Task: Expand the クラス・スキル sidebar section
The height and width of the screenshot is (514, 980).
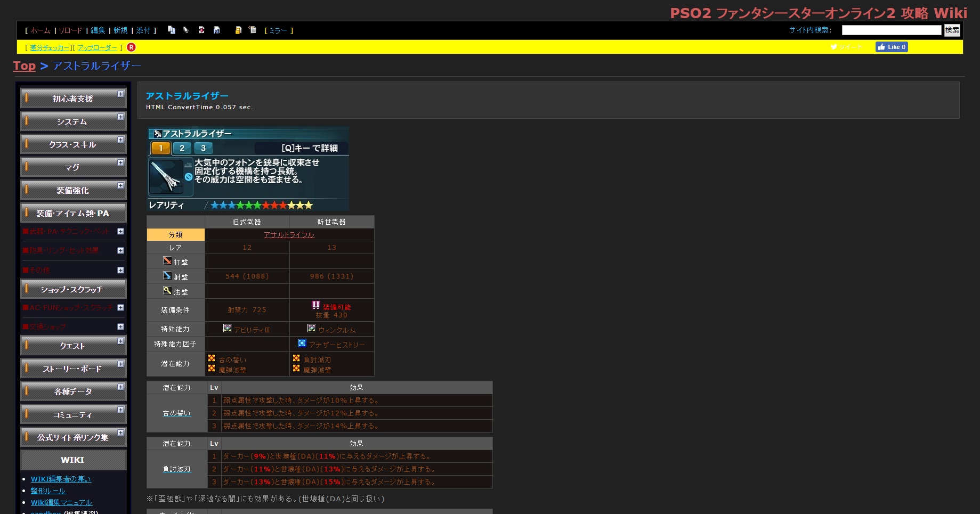Action: [x=120, y=140]
